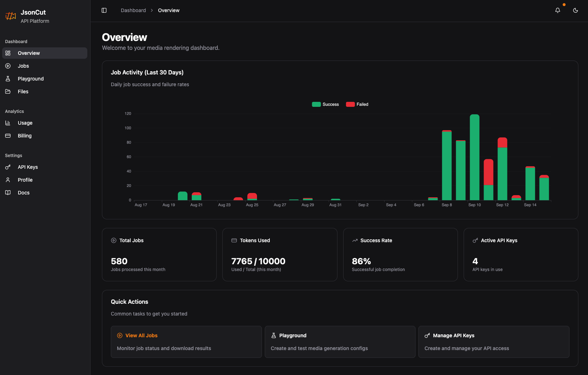Click Dashboard in the breadcrumb
The width and height of the screenshot is (588, 375).
point(133,10)
